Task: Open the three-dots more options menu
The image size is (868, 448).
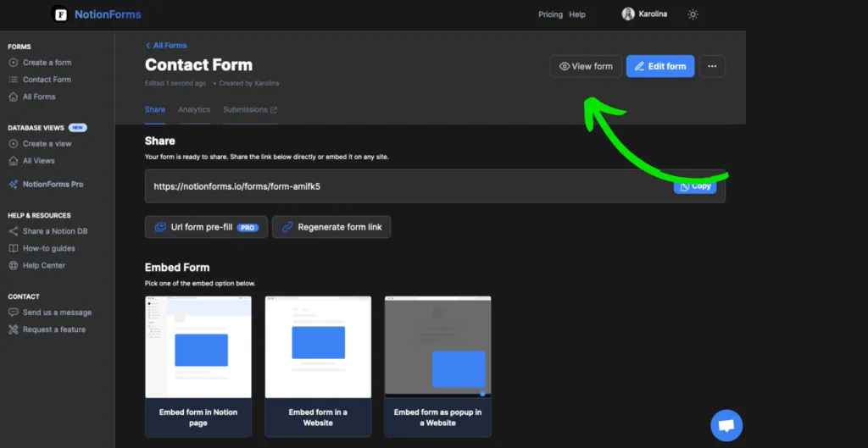Action: click(712, 66)
